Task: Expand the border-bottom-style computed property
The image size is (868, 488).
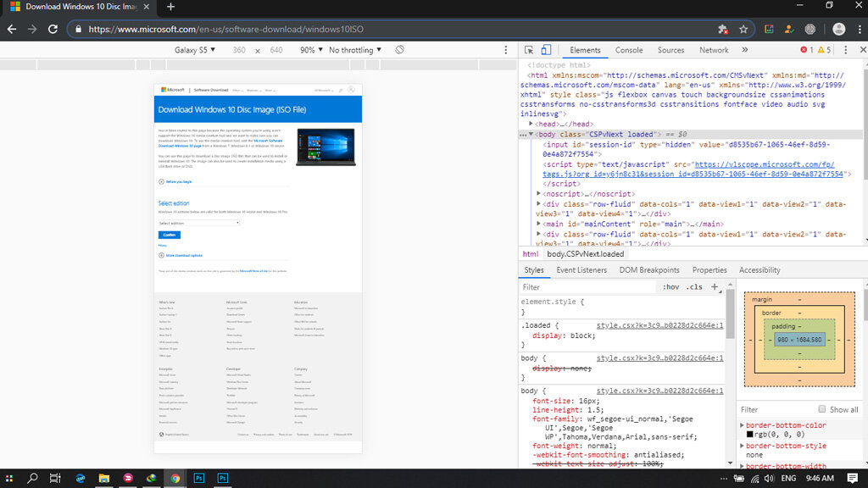Action: click(743, 446)
